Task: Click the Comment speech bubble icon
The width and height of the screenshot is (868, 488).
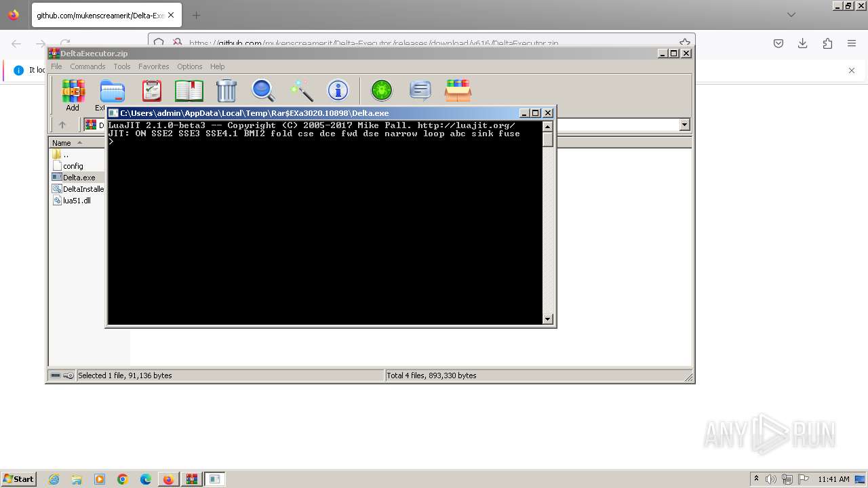Action: [x=420, y=90]
